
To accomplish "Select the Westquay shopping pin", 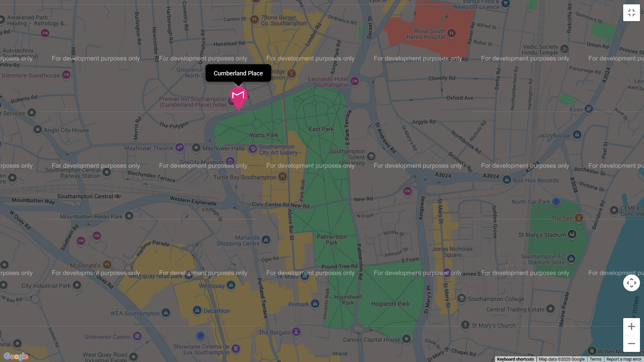I will point(231,285).
